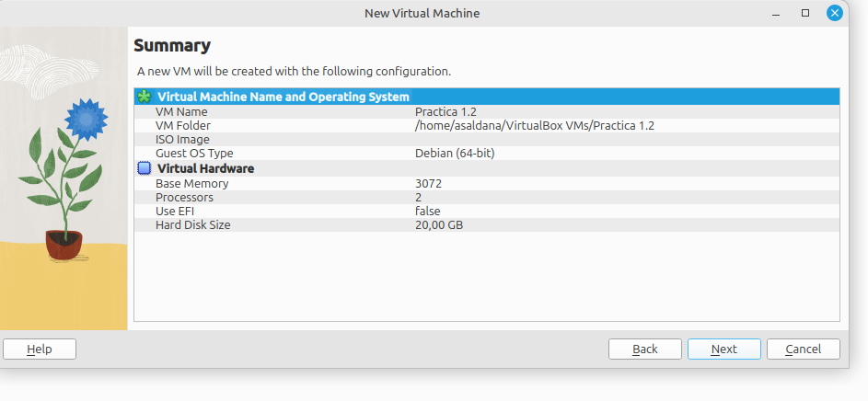Close the New Virtual Machine dialog

pyautogui.click(x=834, y=13)
